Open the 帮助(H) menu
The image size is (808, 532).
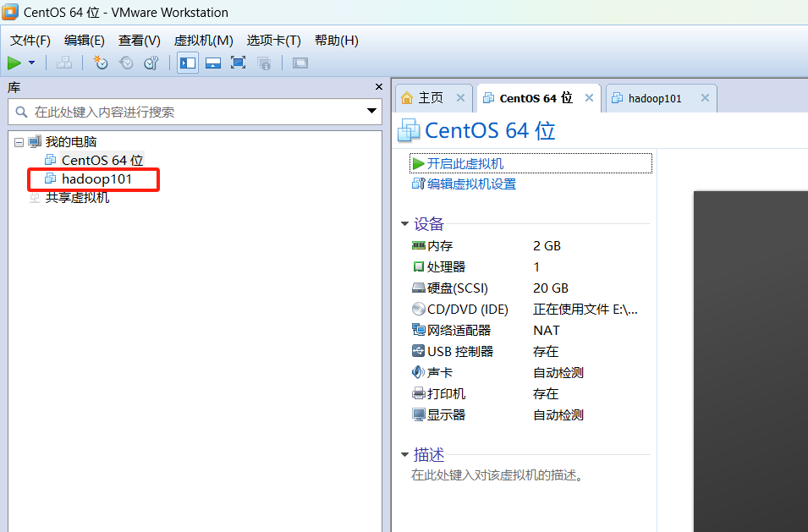click(337, 40)
